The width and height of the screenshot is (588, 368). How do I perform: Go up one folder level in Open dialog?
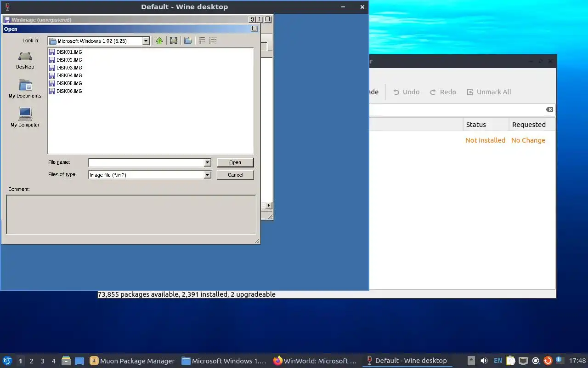[x=159, y=40]
